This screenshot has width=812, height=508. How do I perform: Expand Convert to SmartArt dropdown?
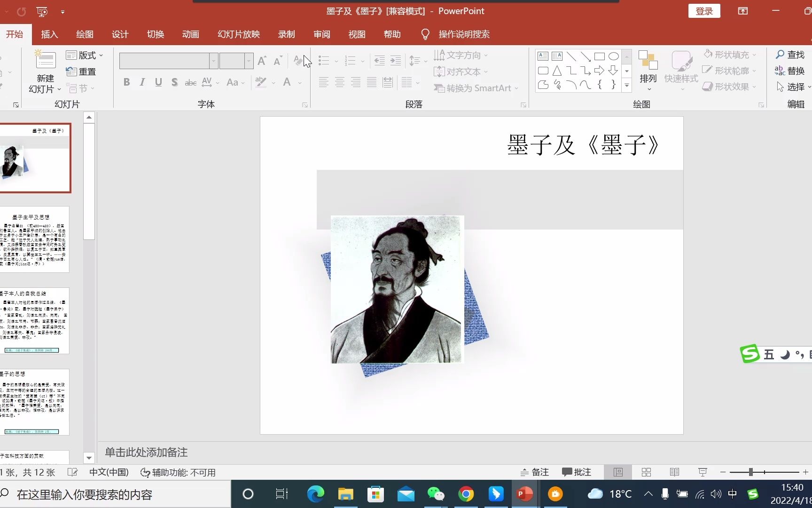click(476, 88)
